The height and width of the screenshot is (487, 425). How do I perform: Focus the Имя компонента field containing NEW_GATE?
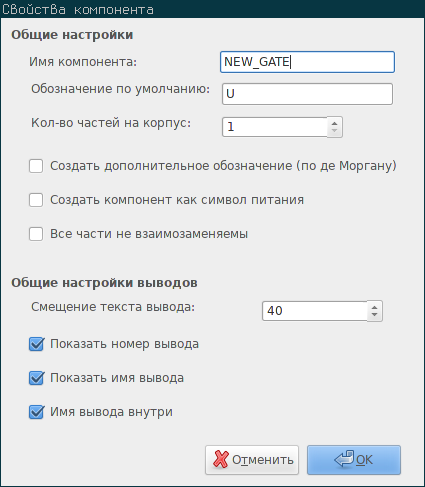(x=307, y=62)
